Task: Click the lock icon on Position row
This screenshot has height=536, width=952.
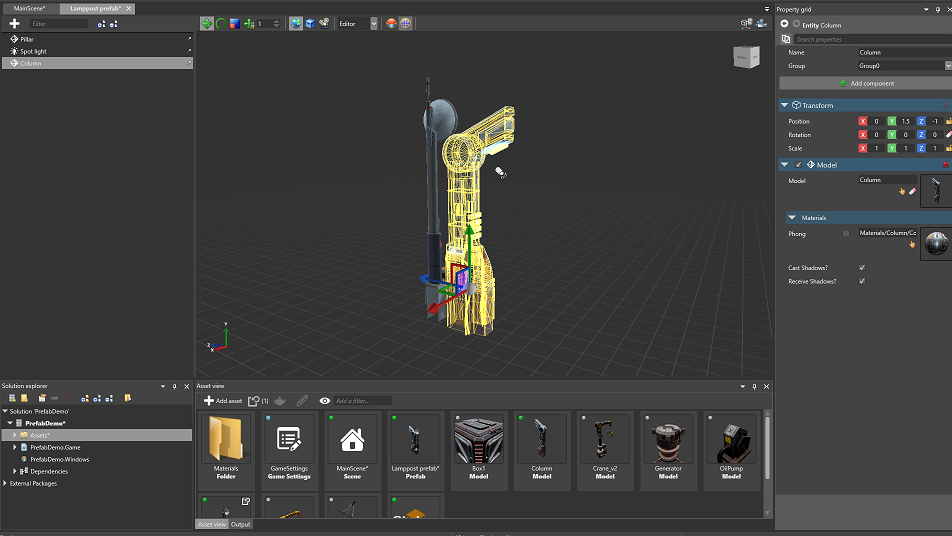Action: (947, 121)
